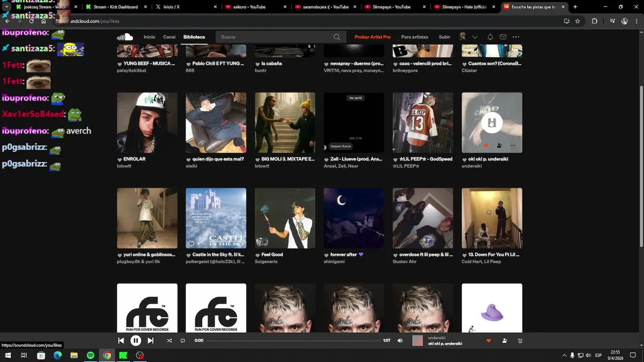Open the lolowtf artist under ENROLAR
Viewport: 644px width, 362px height.
click(x=124, y=166)
